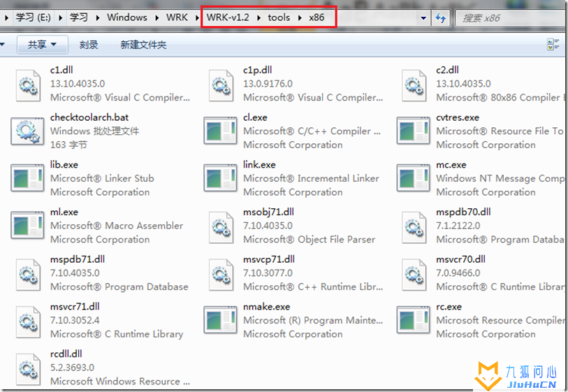Select the file name text c1.dll
Viewport: 568px width, 392px height.
click(61, 70)
